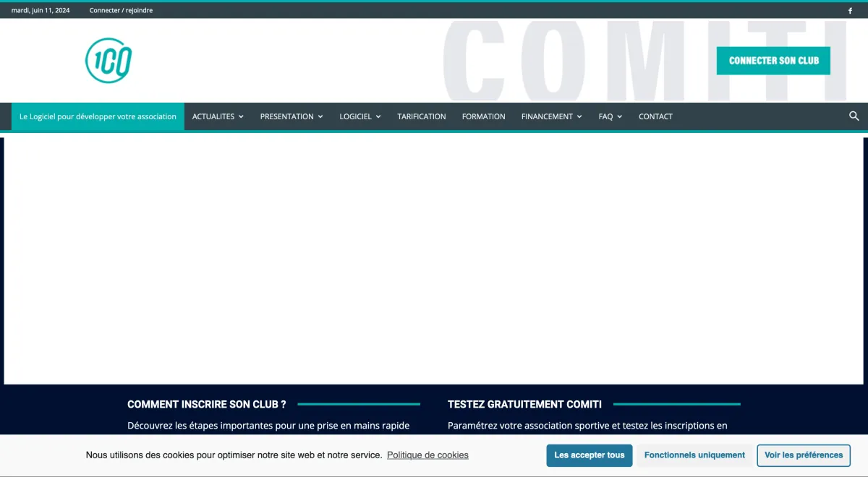The height and width of the screenshot is (477, 868).
Task: Open Voir les préférences cookie button
Action: pyautogui.click(x=804, y=455)
